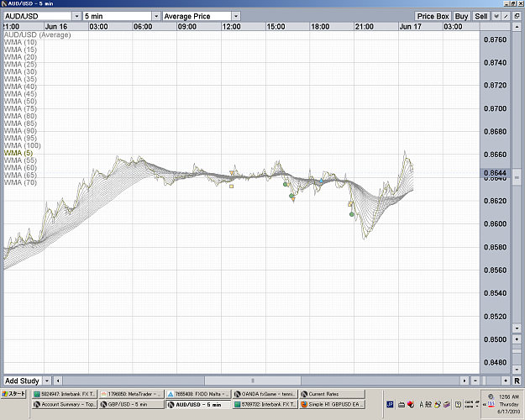The image size is (525, 420).
Task: Click the horizontal zoom in plus button
Action: (x=506, y=381)
